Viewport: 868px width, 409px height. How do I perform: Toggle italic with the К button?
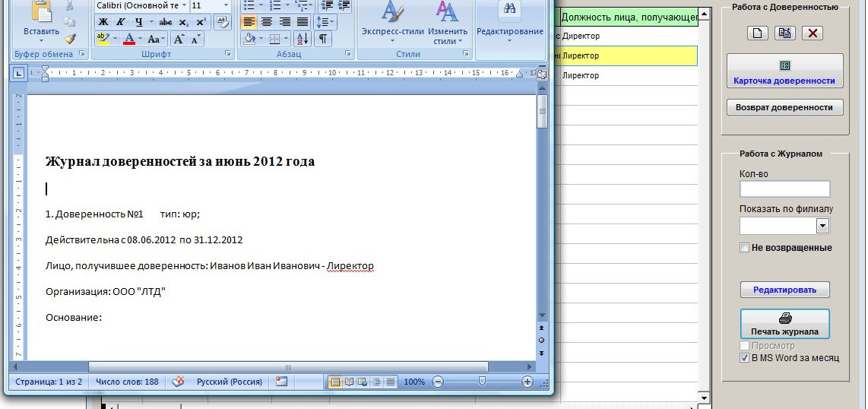coord(121,22)
